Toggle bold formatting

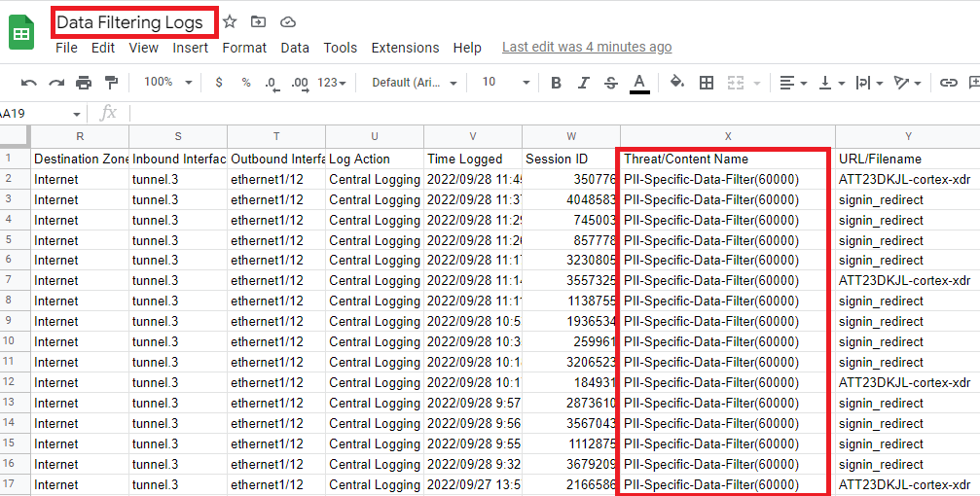556,83
